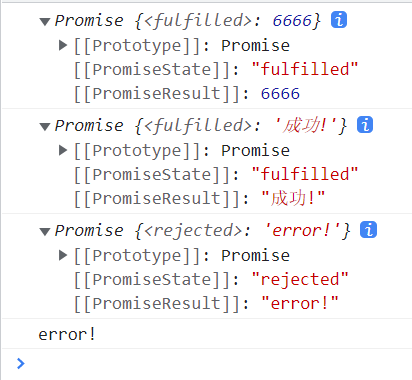Screen dimensions: 412x380
Task: Expand [[Prototype]] under the '成功!' Promise
Action: [x=63, y=150]
